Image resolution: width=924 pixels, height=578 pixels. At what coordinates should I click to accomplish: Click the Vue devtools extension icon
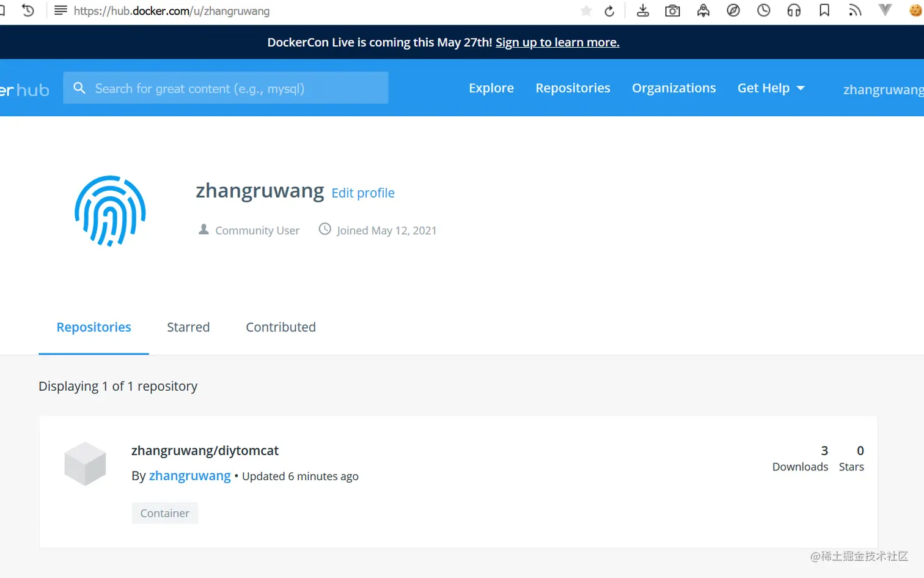[885, 10]
